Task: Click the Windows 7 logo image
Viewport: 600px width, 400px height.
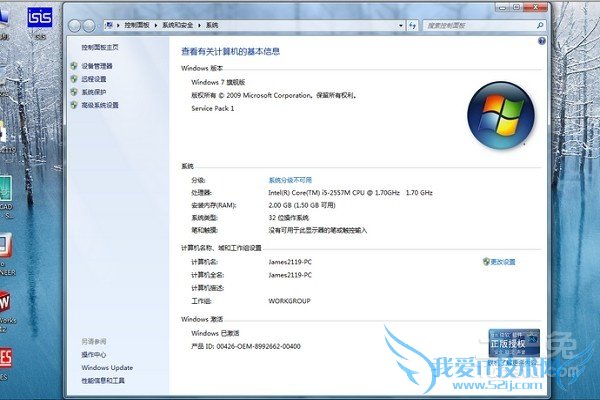Action: coord(501,115)
